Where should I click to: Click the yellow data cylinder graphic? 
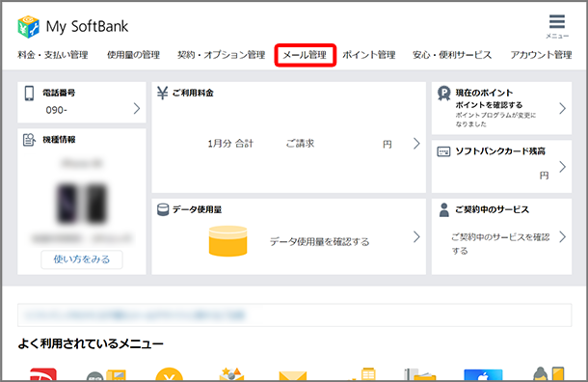point(228,241)
